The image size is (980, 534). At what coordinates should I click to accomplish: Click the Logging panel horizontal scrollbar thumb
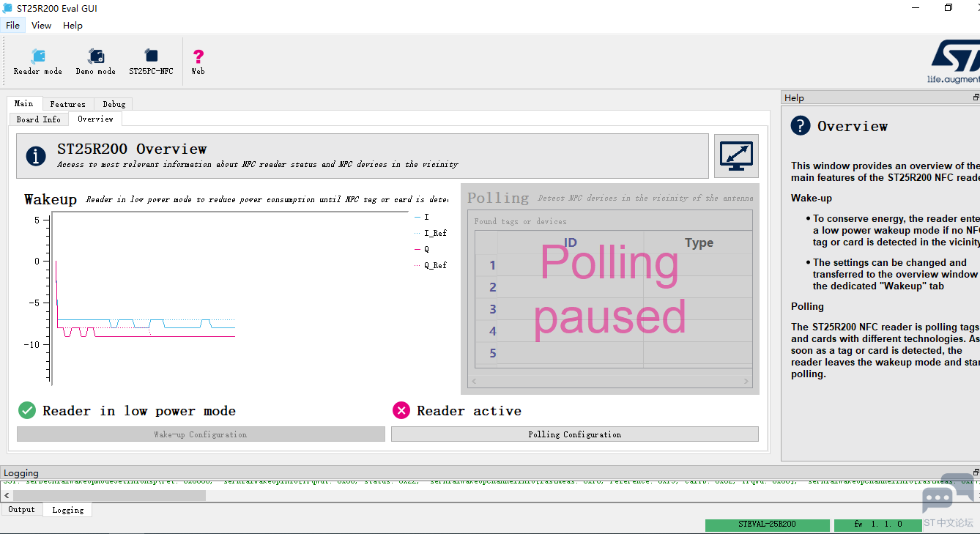click(x=109, y=495)
